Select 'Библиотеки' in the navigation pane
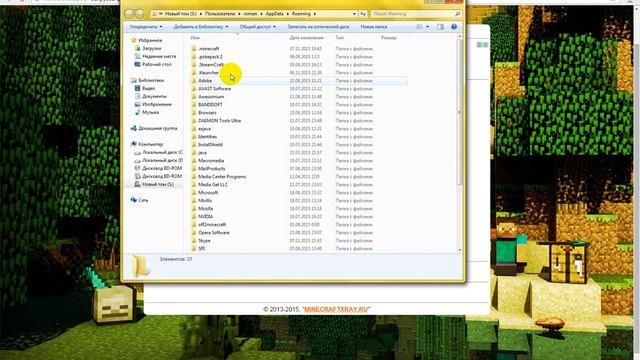This screenshot has width=640, height=360. pos(151,80)
